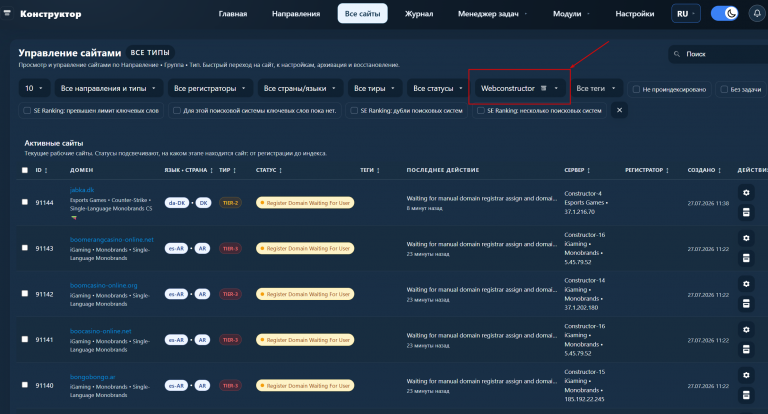Expand 'Все регистраторы' dropdown
The width and height of the screenshot is (768, 414).
[x=211, y=88]
